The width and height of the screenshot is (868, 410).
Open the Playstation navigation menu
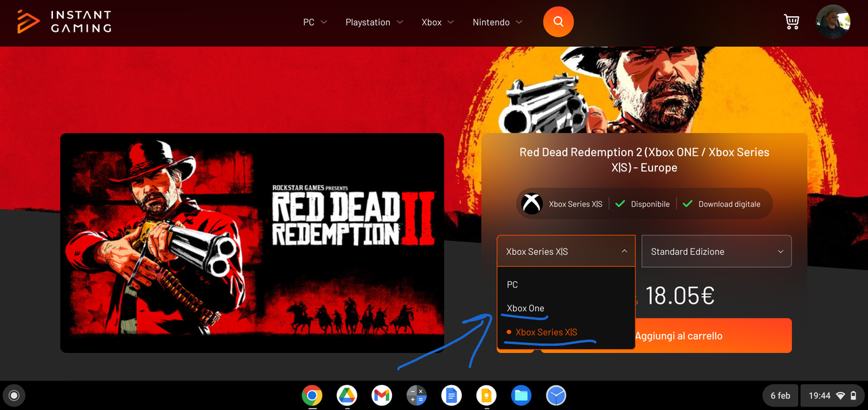(x=374, y=22)
